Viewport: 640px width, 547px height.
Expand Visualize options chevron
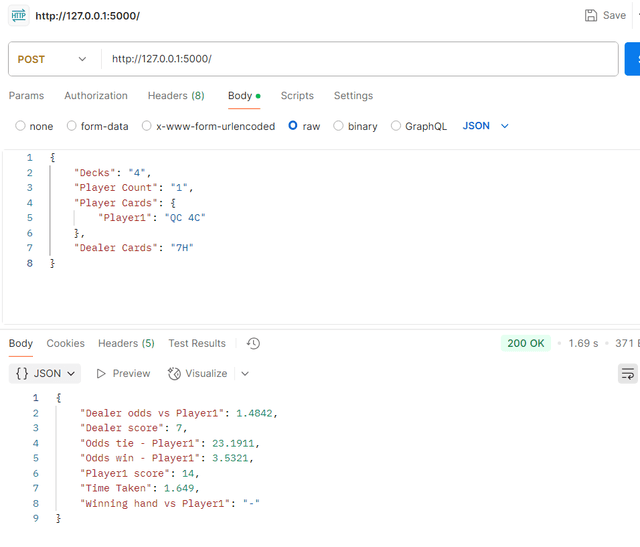point(245,374)
